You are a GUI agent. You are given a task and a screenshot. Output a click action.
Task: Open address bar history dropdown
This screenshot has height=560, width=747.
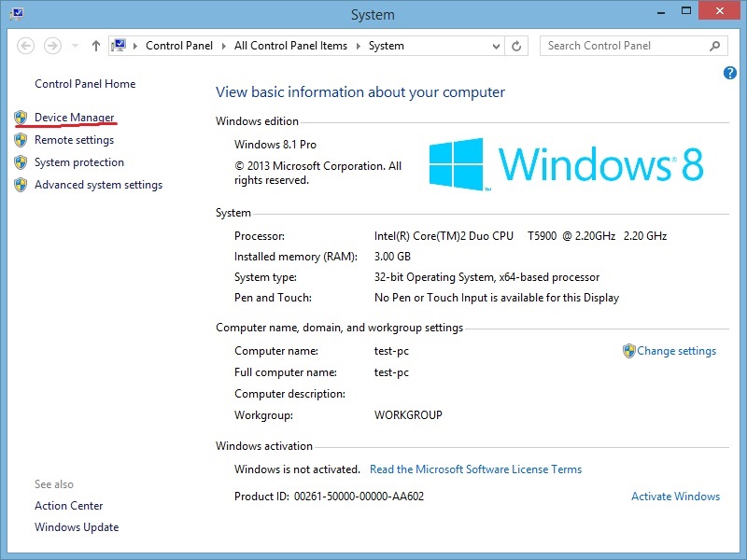click(x=496, y=46)
